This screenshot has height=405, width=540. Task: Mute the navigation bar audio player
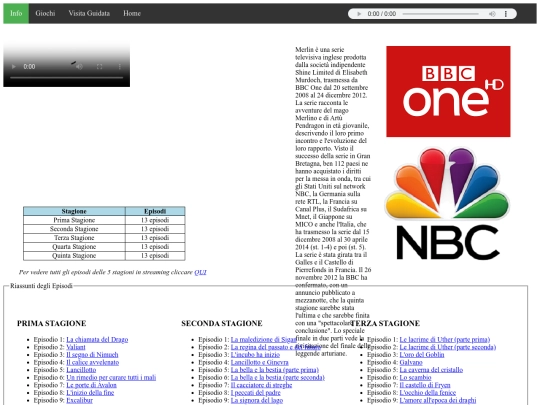tap(492, 14)
